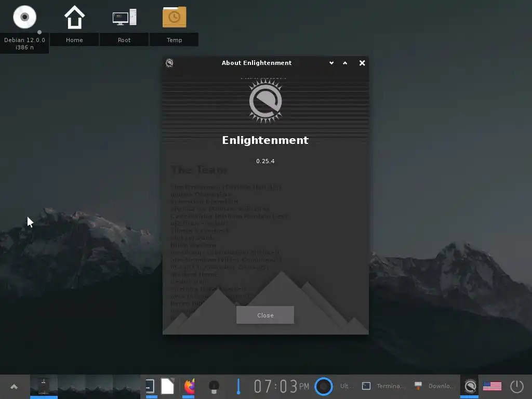Open the Home desktop icon

click(x=74, y=17)
